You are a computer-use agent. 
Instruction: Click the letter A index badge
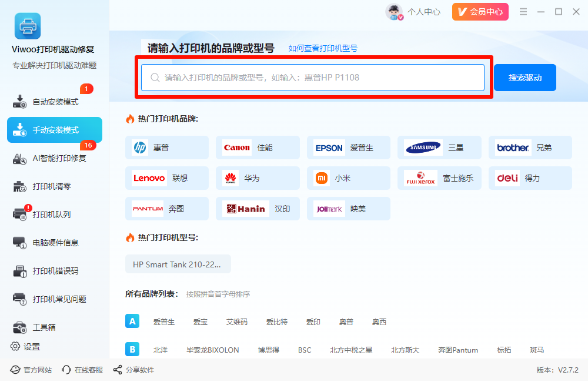click(132, 321)
